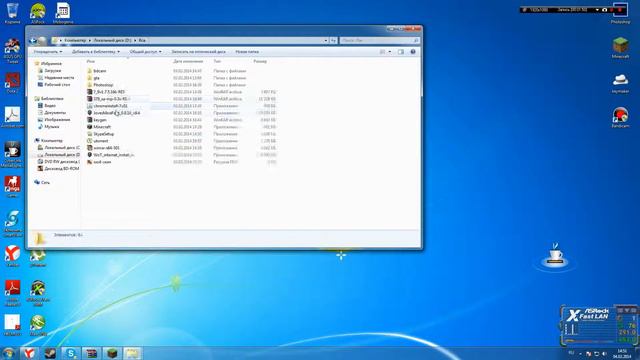This screenshot has height=360, width=640.
Task: Switch to Minecraft in the taskbar
Action: [112, 353]
